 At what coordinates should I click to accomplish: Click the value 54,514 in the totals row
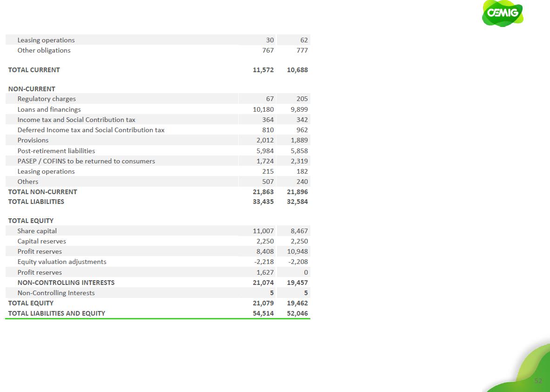point(263,313)
